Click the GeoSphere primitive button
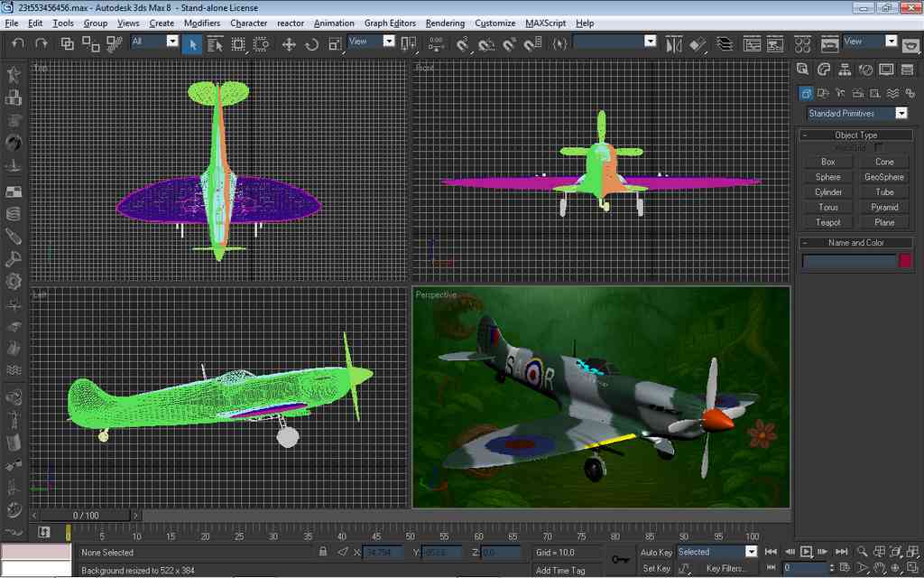The image size is (924, 578). tap(883, 177)
